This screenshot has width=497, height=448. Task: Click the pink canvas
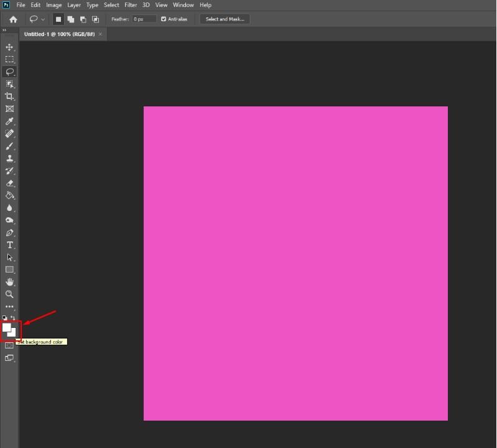pos(295,263)
